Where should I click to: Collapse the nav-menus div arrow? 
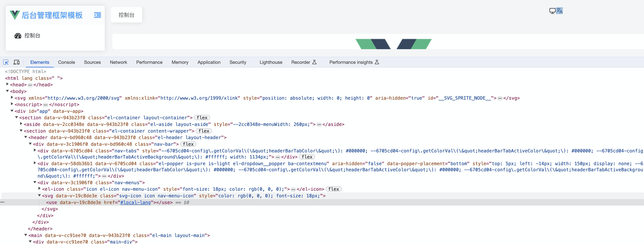click(35, 182)
